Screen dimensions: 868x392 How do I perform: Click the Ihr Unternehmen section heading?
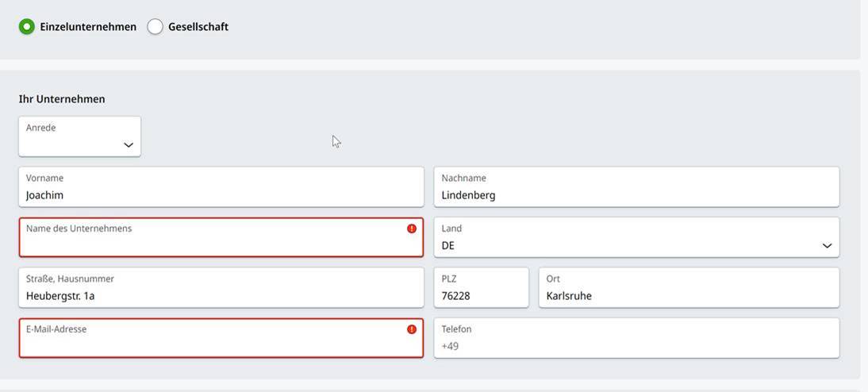(x=62, y=99)
